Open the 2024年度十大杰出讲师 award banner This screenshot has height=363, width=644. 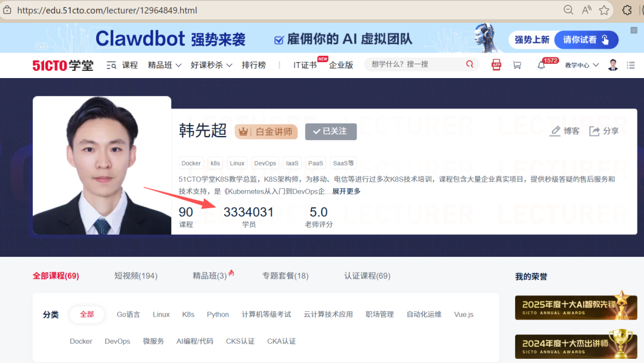pos(576,345)
